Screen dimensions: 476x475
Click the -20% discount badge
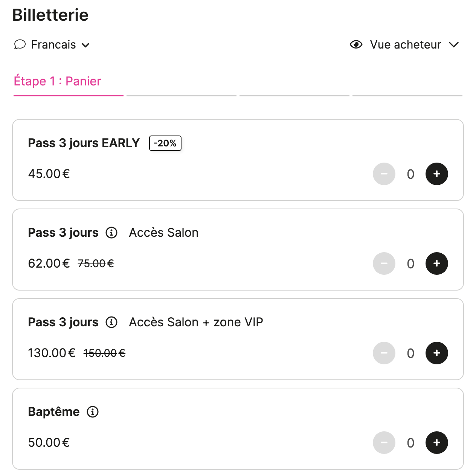click(x=165, y=143)
